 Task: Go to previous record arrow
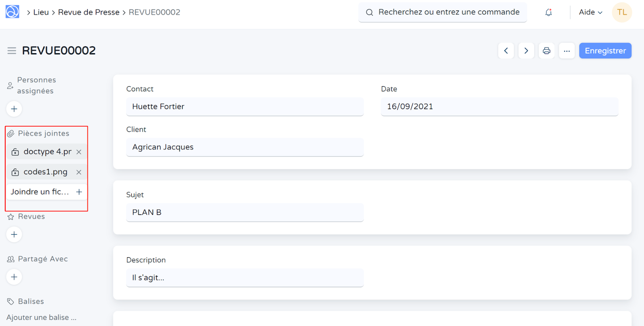[x=506, y=51]
